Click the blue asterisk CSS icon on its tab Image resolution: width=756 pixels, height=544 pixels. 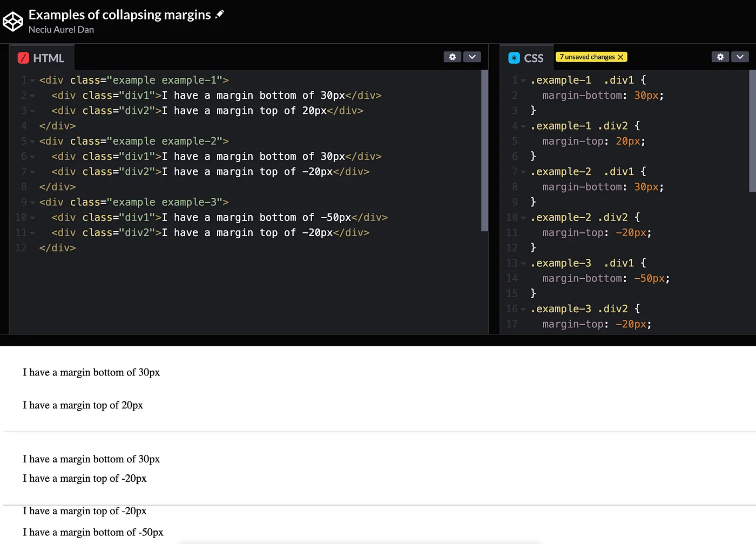tap(514, 57)
